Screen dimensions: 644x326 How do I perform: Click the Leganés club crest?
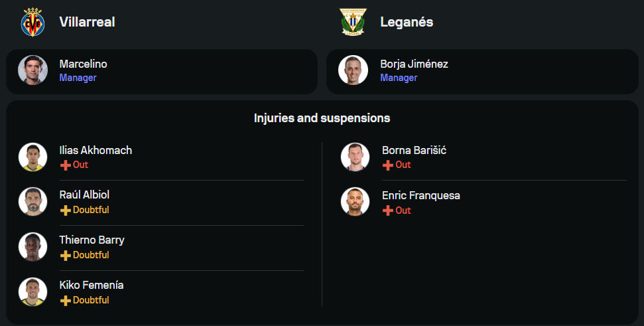pyautogui.click(x=353, y=22)
